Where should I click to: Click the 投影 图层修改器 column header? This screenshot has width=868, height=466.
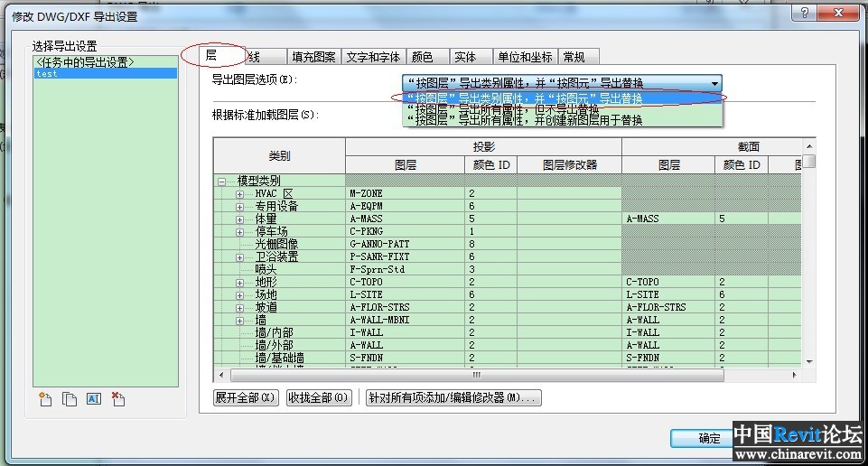tap(570, 165)
